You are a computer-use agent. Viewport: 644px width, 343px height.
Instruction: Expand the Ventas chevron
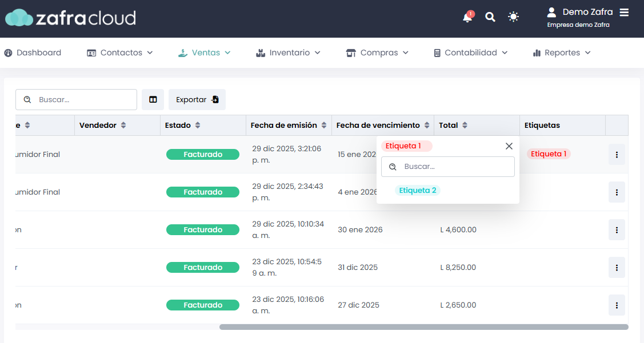pyautogui.click(x=227, y=53)
